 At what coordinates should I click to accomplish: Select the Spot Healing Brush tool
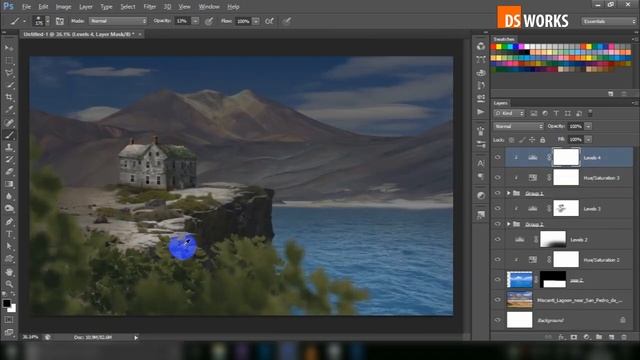[x=9, y=122]
